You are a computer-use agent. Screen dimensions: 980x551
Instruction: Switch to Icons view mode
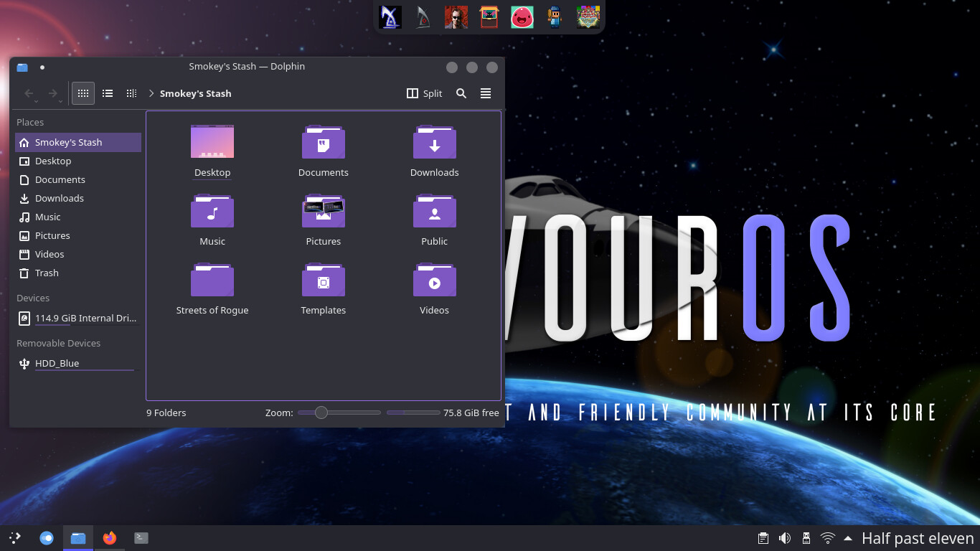pos(83,93)
